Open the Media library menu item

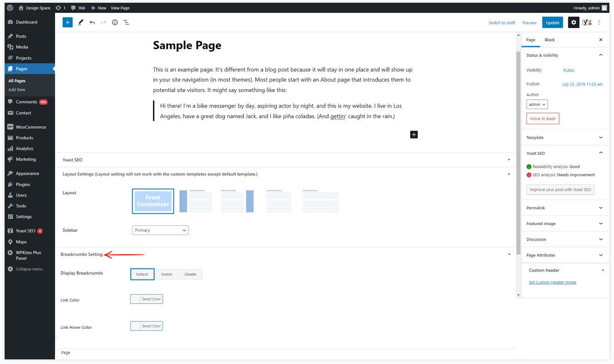tap(30, 47)
